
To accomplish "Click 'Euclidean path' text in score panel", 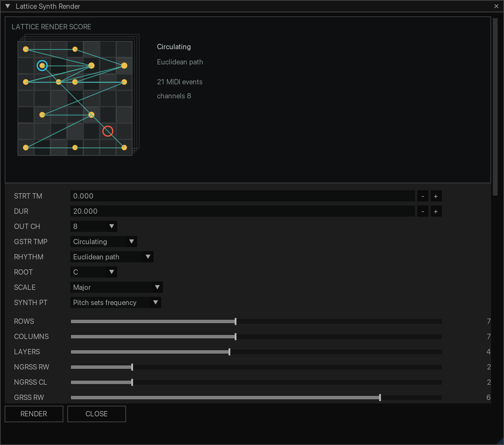I will [180, 62].
